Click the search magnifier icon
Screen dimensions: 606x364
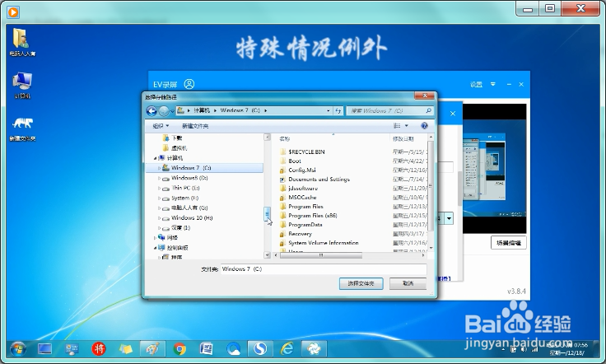click(428, 110)
